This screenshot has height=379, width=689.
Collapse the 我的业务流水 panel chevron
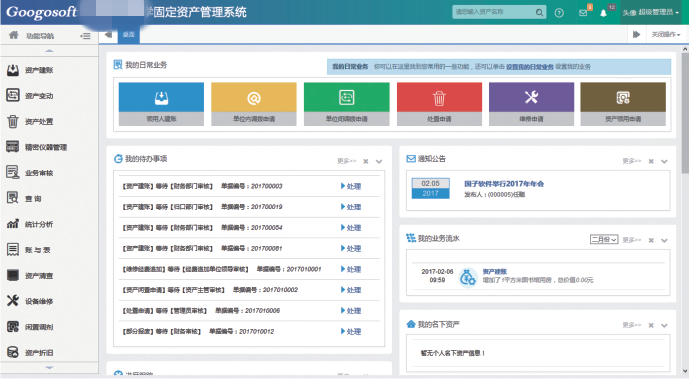click(x=664, y=240)
